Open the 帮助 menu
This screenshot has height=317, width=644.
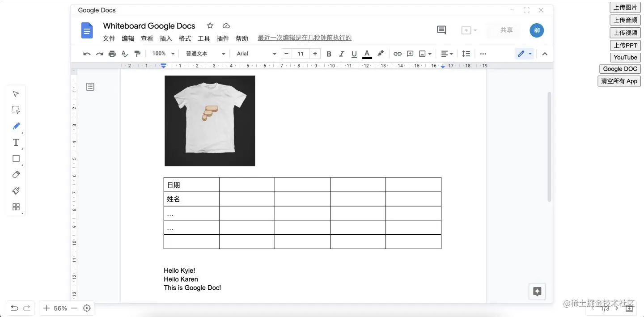[242, 38]
